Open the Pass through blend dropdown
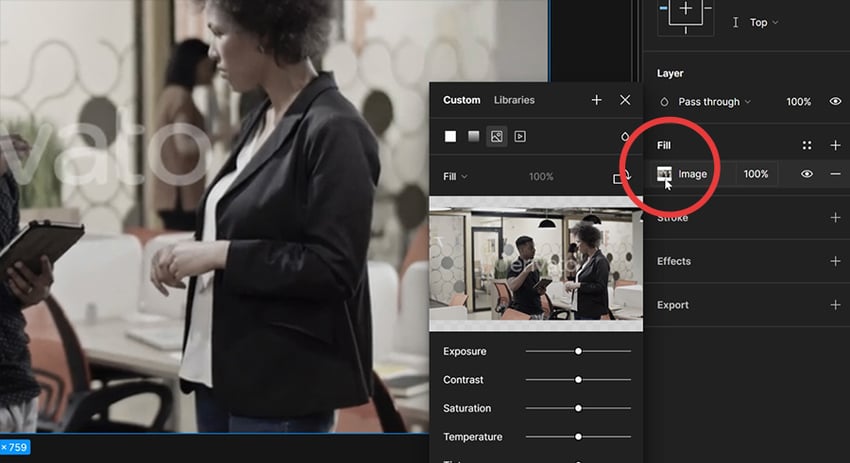This screenshot has width=850, height=463. [714, 102]
